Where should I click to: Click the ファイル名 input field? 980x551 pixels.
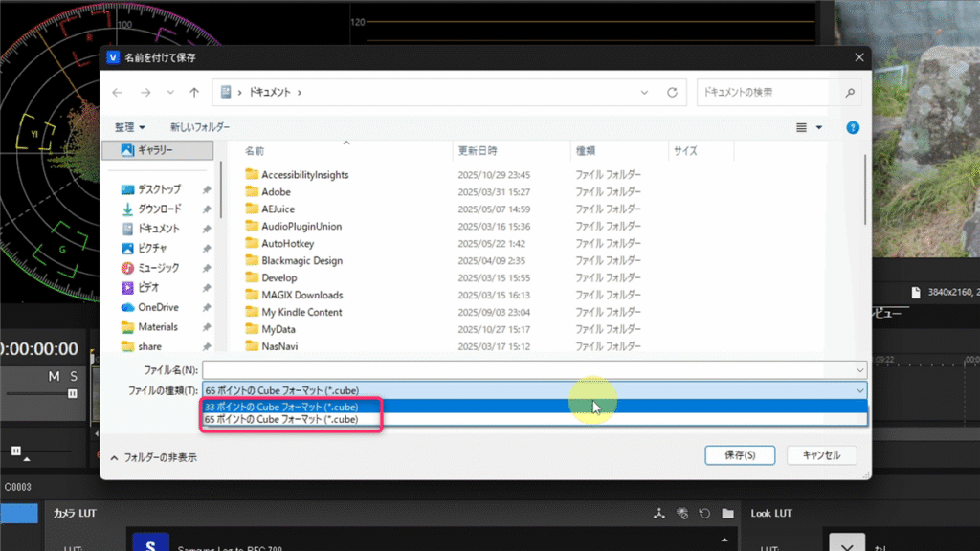tap(528, 369)
